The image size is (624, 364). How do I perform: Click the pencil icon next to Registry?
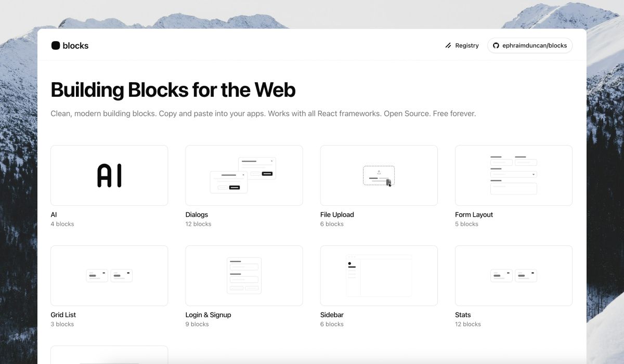pyautogui.click(x=448, y=45)
